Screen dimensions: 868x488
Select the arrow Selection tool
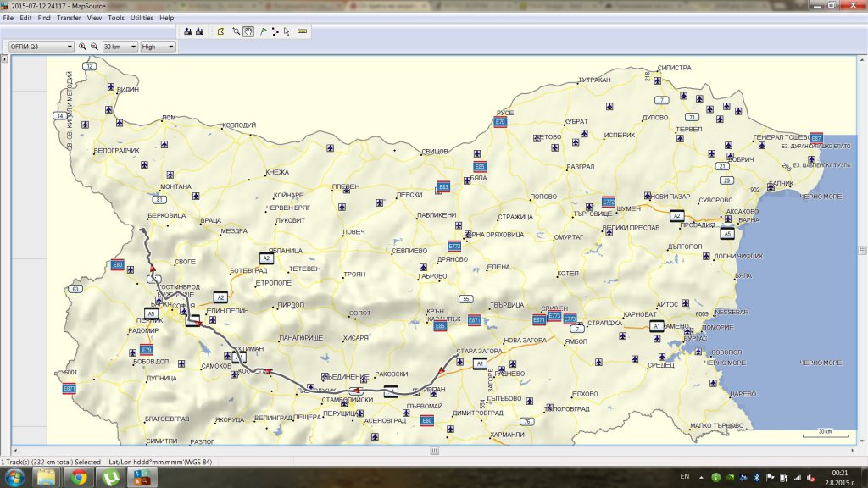coord(287,31)
